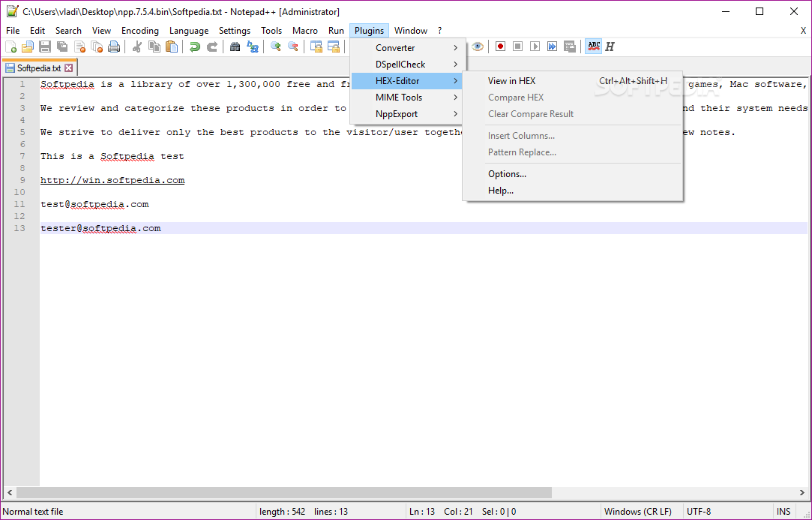The height and width of the screenshot is (520, 812).
Task: Expand the NppExport submenu
Action: [408, 114]
